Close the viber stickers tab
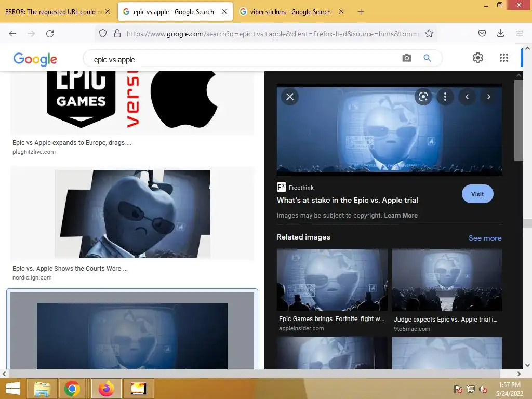532x399 pixels. pos(341,11)
